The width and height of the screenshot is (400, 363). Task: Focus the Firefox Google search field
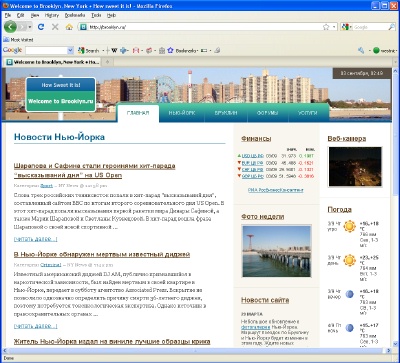pyautogui.click(x=369, y=27)
